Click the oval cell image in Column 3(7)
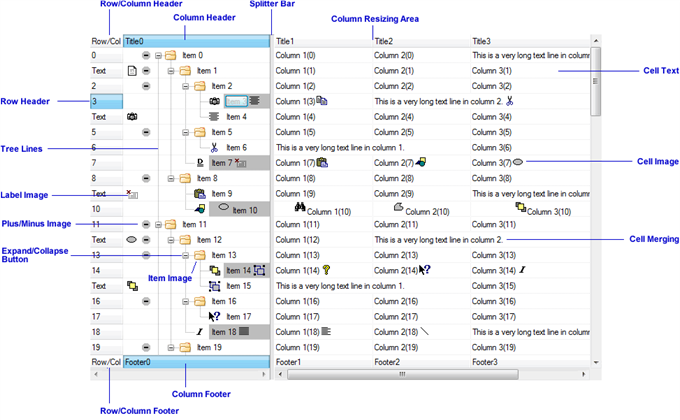680x420 pixels. tap(518, 162)
